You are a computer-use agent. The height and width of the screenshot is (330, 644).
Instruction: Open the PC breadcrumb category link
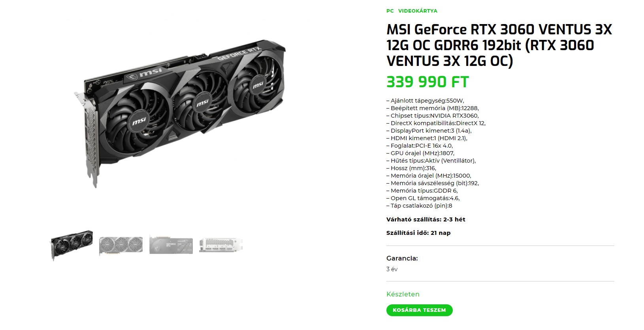pos(390,11)
